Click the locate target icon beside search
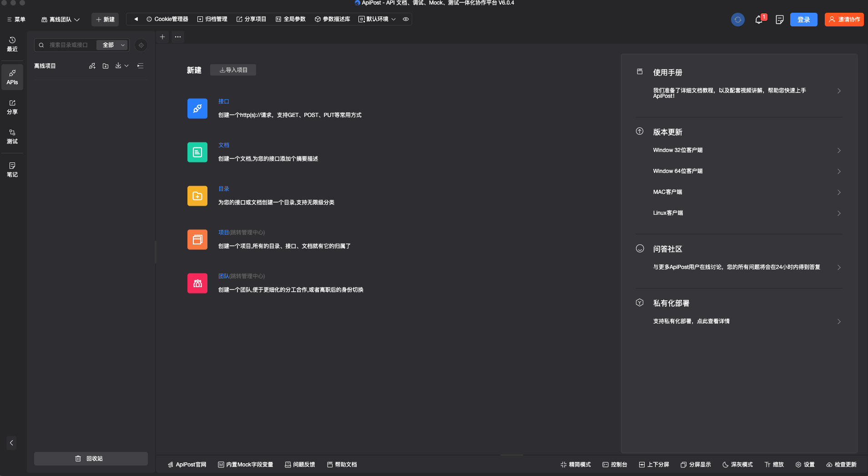 pyautogui.click(x=141, y=45)
